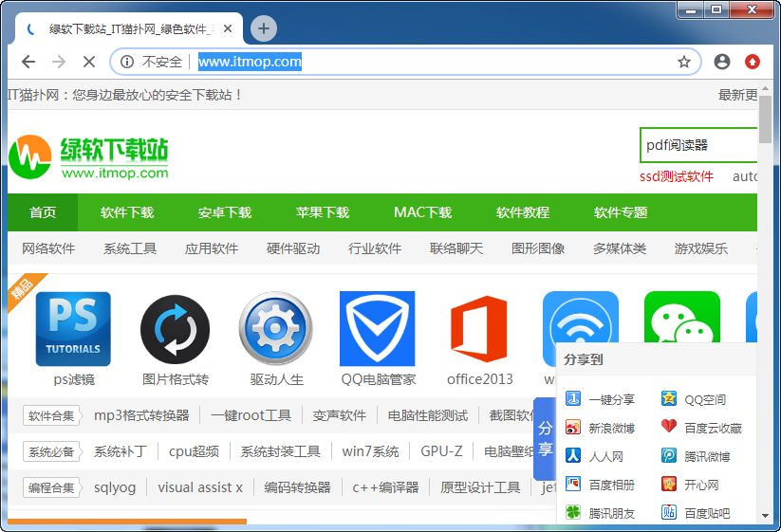Go back to the previous page
The width and height of the screenshot is (781, 532).
pos(28,62)
